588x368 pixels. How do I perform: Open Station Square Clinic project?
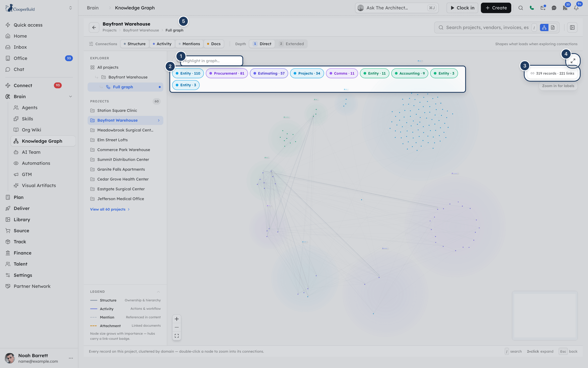(x=125, y=110)
